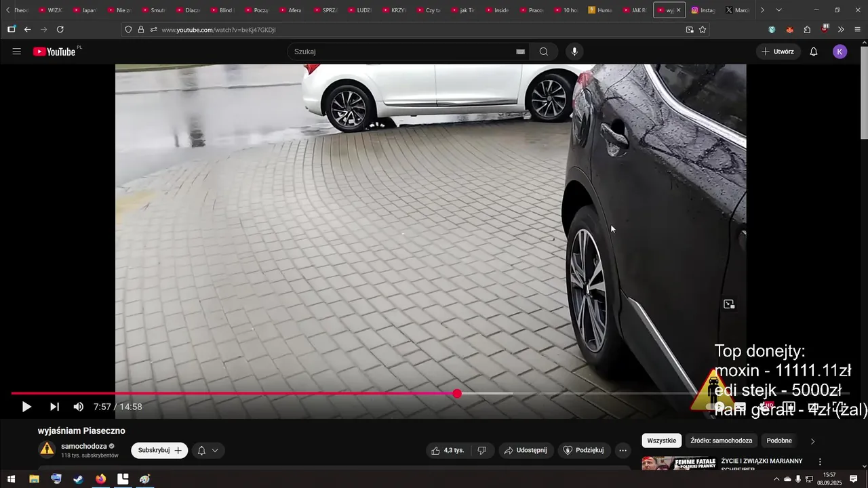
Task: Click the red playhead scrubber handle
Action: point(457,394)
